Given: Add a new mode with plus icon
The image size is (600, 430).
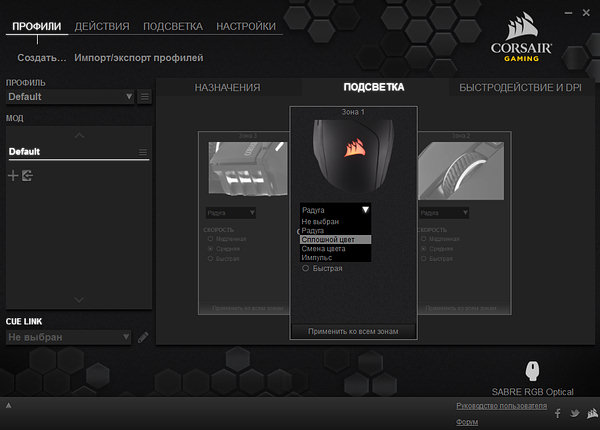Looking at the screenshot, I should [x=13, y=176].
